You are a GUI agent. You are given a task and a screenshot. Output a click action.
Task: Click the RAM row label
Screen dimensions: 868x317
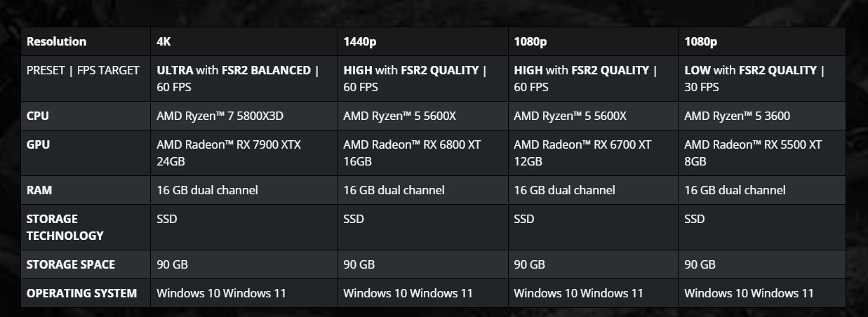click(39, 190)
